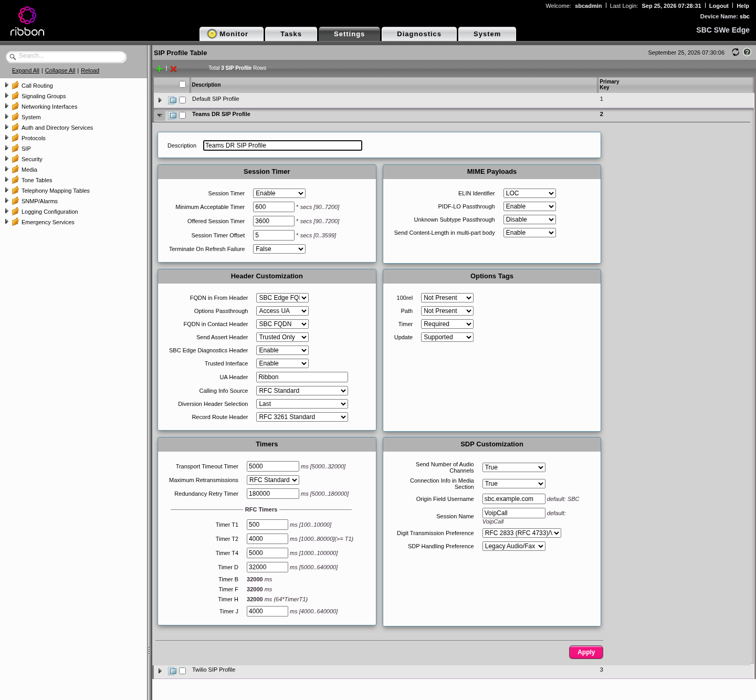Click the Networking Interfaces folder icon

15,106
